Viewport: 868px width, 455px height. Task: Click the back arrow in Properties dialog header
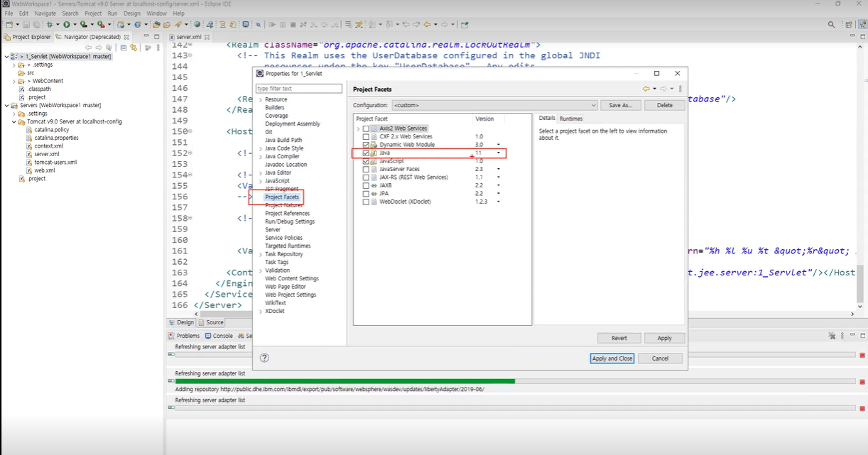click(x=646, y=89)
